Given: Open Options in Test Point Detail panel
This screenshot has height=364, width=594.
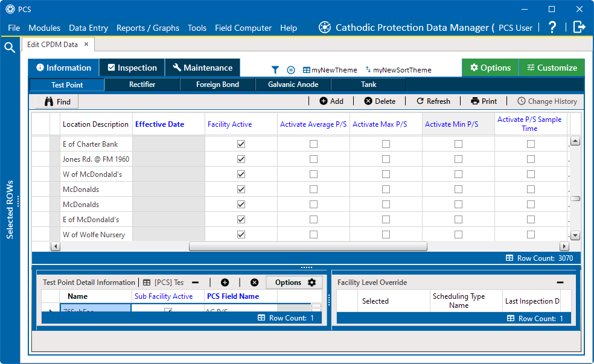Looking at the screenshot, I should 295,283.
